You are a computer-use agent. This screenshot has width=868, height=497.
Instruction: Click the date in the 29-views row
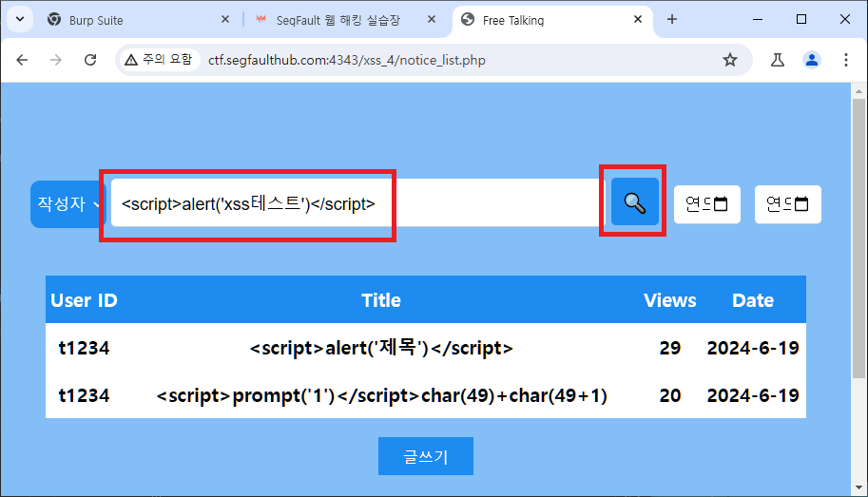click(x=753, y=348)
